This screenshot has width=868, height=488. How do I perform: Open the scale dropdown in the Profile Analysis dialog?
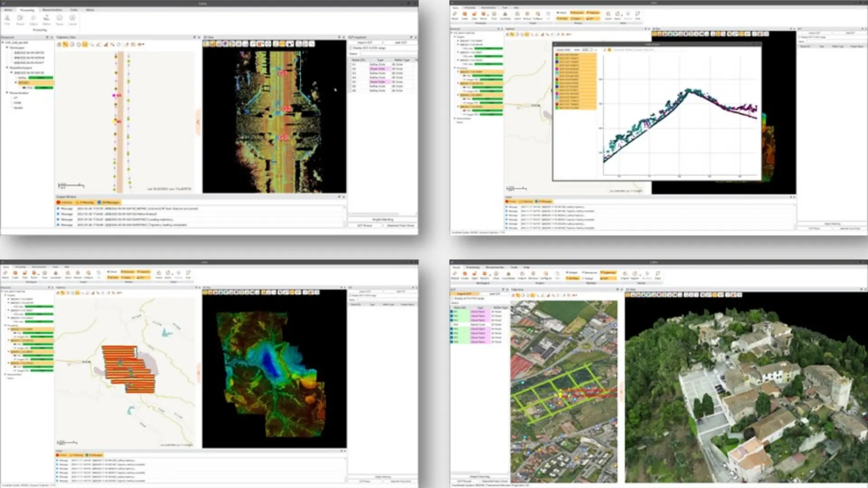pyautogui.click(x=588, y=50)
